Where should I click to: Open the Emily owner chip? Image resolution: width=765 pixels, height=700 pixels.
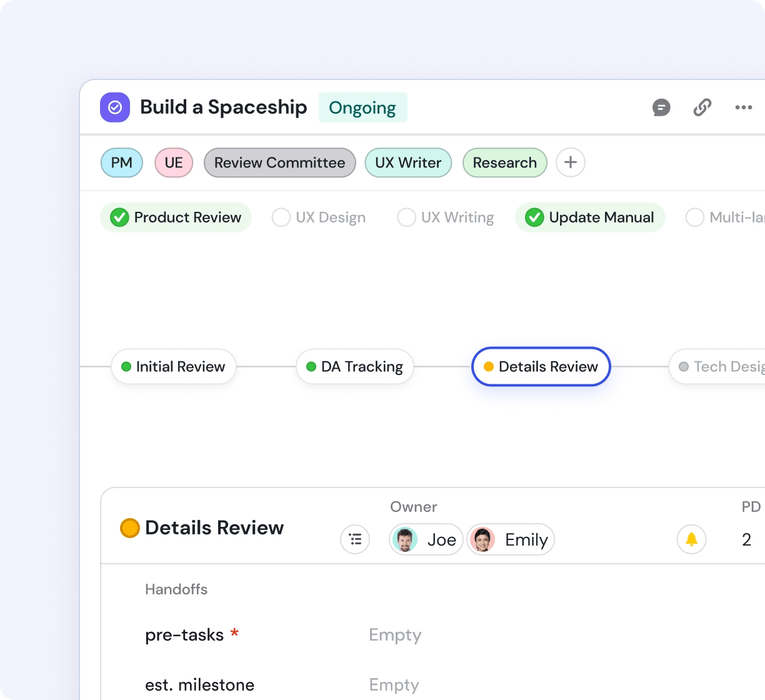tap(511, 539)
